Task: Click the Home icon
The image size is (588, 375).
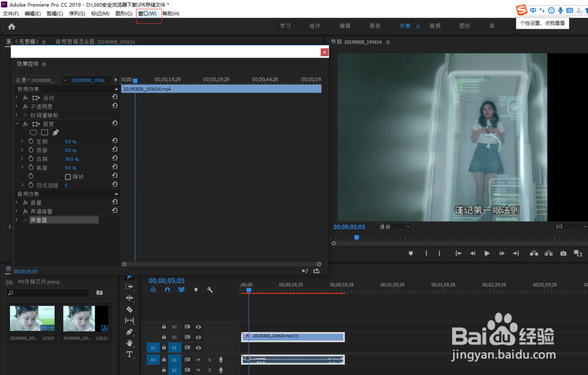Action: [12, 26]
